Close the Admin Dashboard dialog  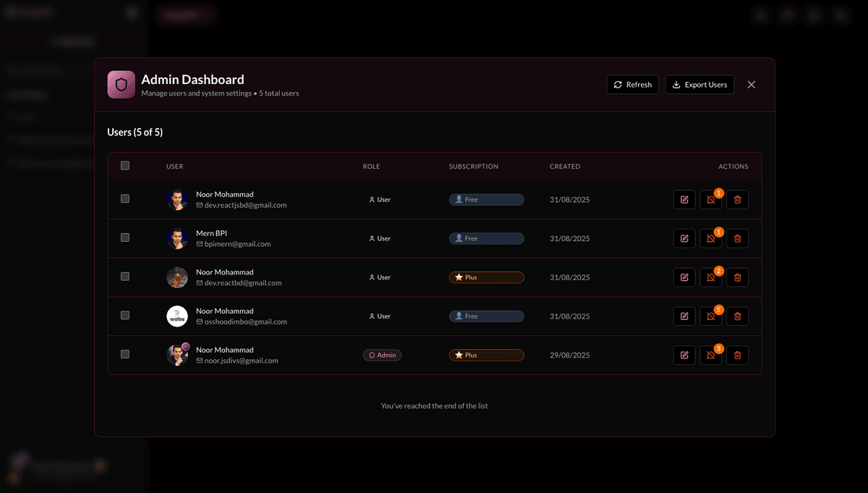click(x=751, y=85)
